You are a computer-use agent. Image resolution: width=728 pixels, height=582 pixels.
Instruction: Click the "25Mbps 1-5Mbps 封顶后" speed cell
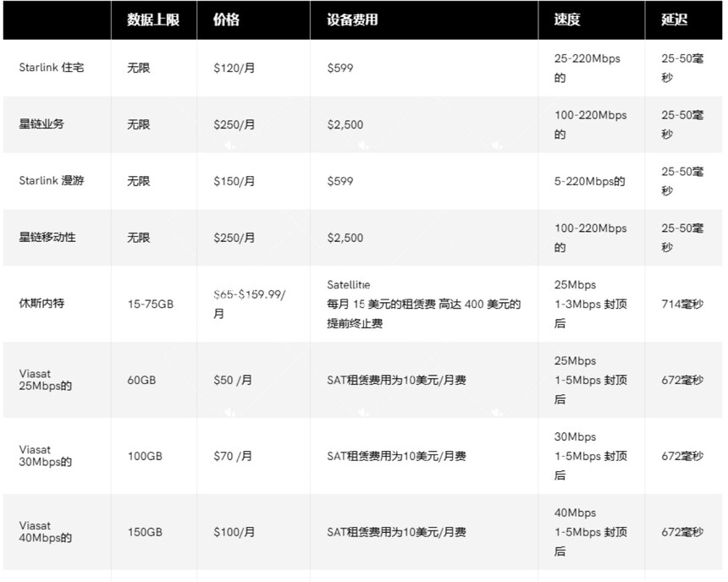click(x=590, y=381)
